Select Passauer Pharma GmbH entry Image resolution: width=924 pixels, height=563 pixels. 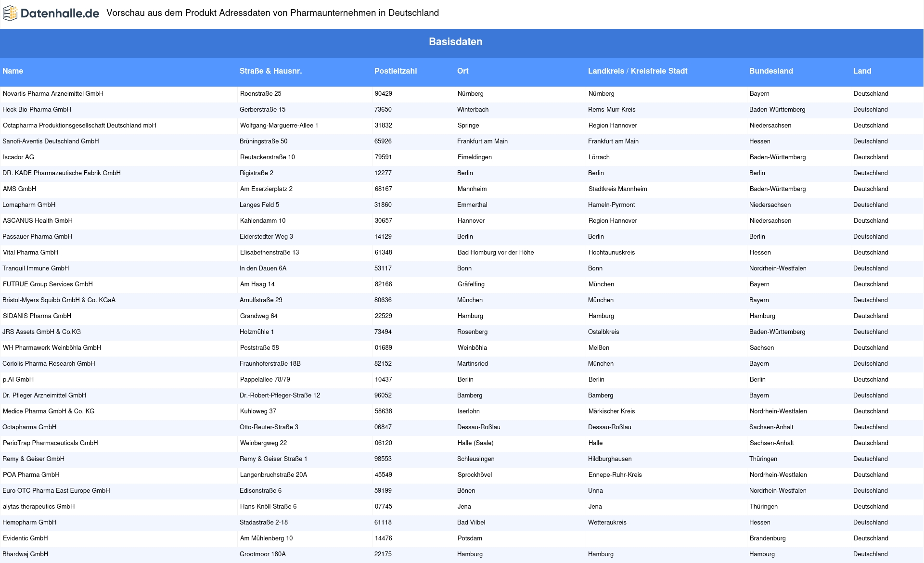click(x=37, y=237)
